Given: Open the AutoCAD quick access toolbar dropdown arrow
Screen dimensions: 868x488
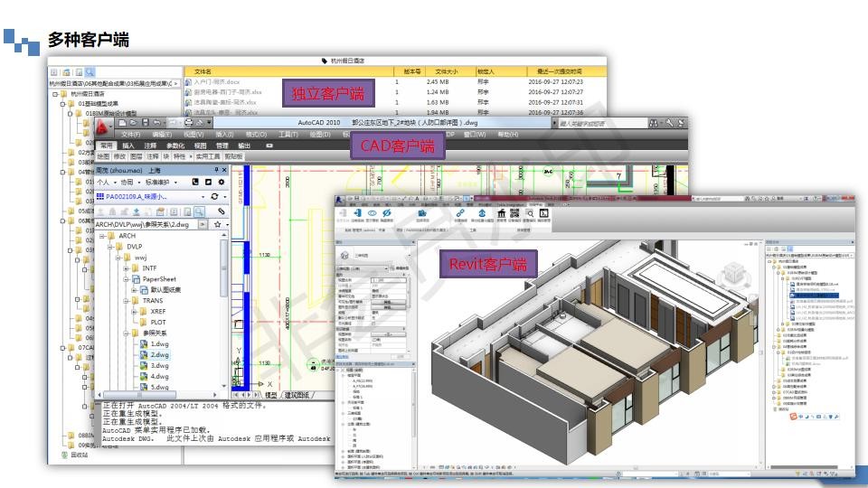Looking at the screenshot, I should (209, 123).
